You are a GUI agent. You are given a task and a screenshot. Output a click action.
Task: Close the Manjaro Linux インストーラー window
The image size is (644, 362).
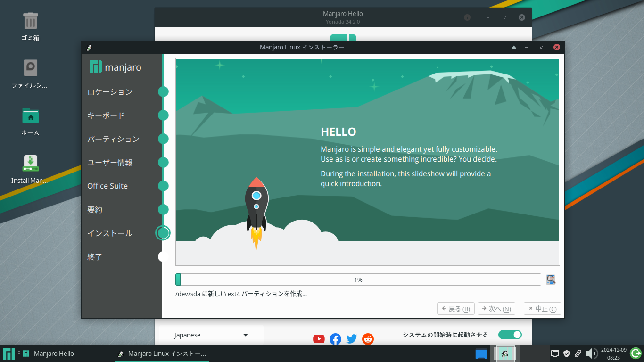click(557, 47)
